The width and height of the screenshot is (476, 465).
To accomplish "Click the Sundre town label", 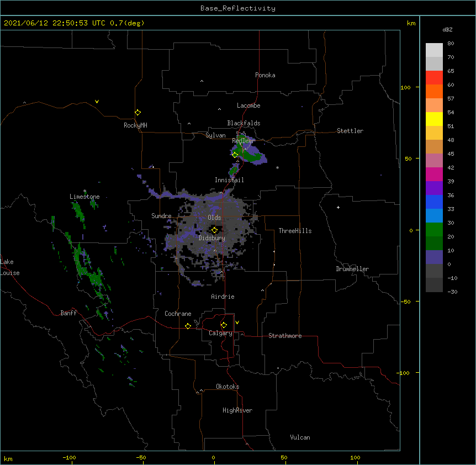I will (161, 216).
